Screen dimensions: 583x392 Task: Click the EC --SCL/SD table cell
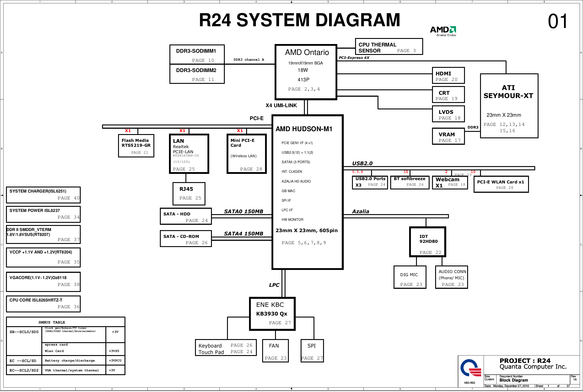(24, 360)
